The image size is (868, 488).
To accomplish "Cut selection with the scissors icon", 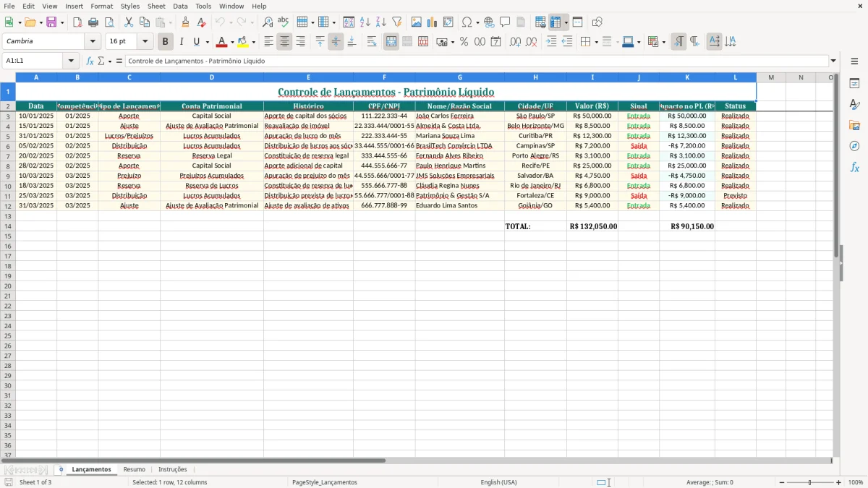I will point(129,22).
